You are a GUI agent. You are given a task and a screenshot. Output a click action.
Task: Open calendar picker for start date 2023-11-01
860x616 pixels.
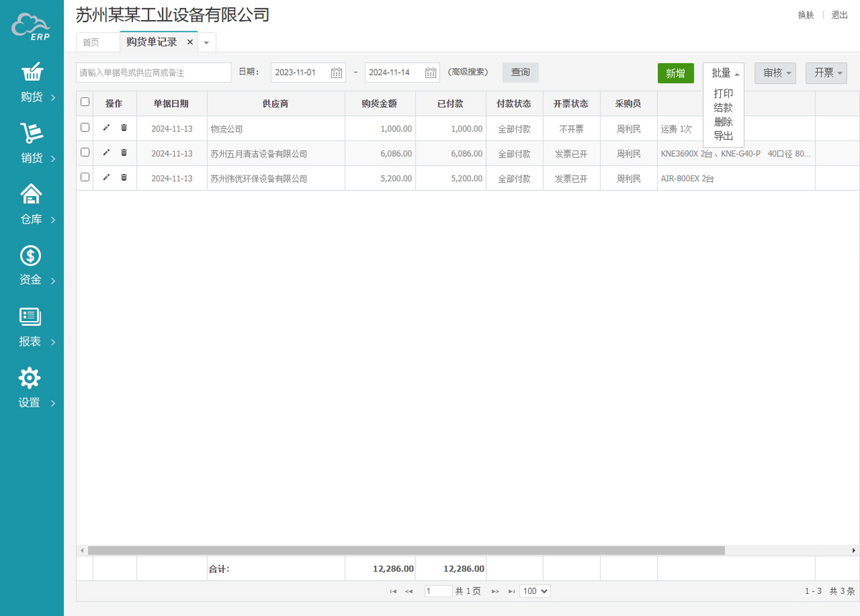click(x=337, y=72)
